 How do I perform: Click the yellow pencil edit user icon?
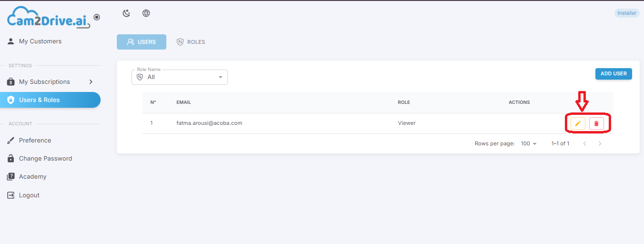tap(578, 123)
